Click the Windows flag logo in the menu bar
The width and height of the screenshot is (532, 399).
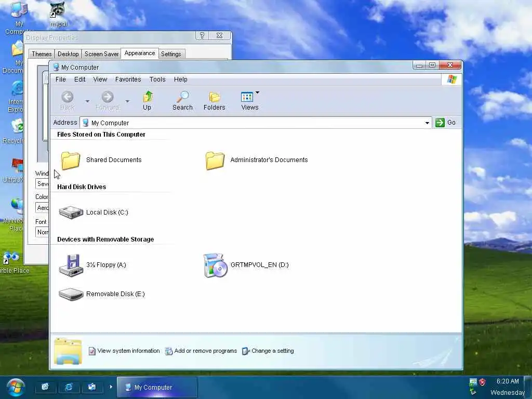coord(451,79)
